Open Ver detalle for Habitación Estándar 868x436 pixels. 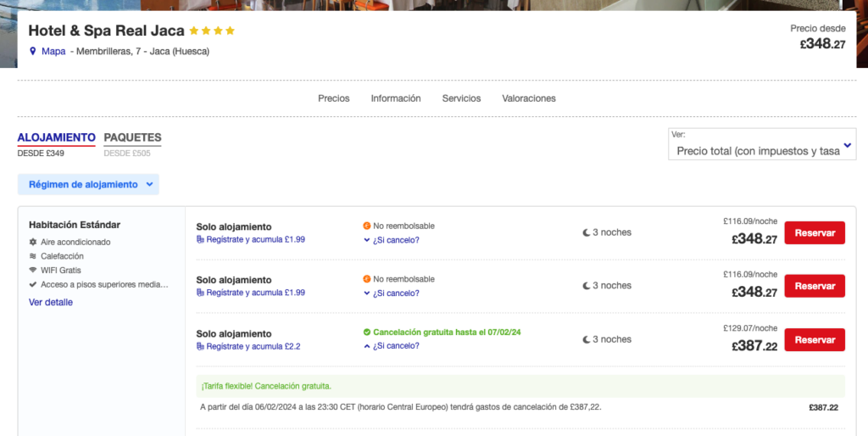tap(50, 302)
